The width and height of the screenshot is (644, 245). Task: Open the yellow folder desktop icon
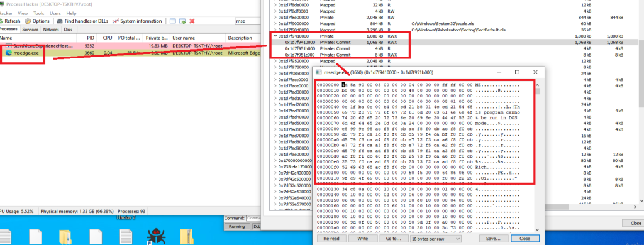[65, 237]
